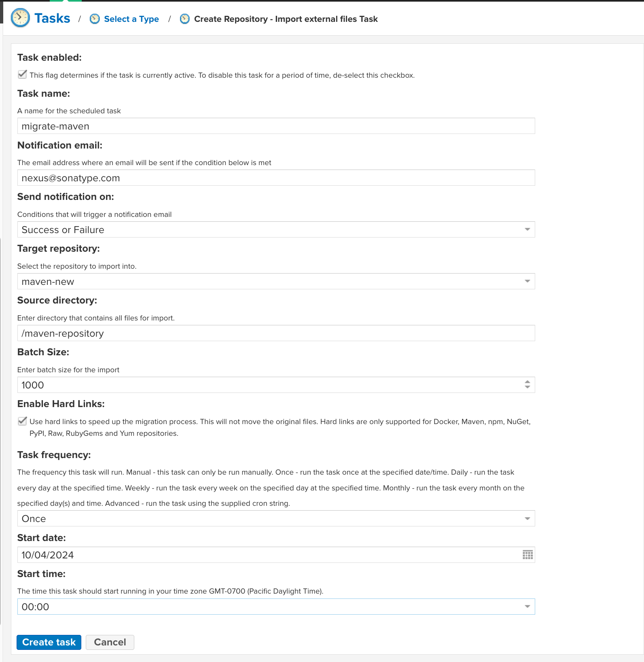Click the hard links description text
Image resolution: width=644 pixels, height=662 pixels.
click(x=280, y=427)
